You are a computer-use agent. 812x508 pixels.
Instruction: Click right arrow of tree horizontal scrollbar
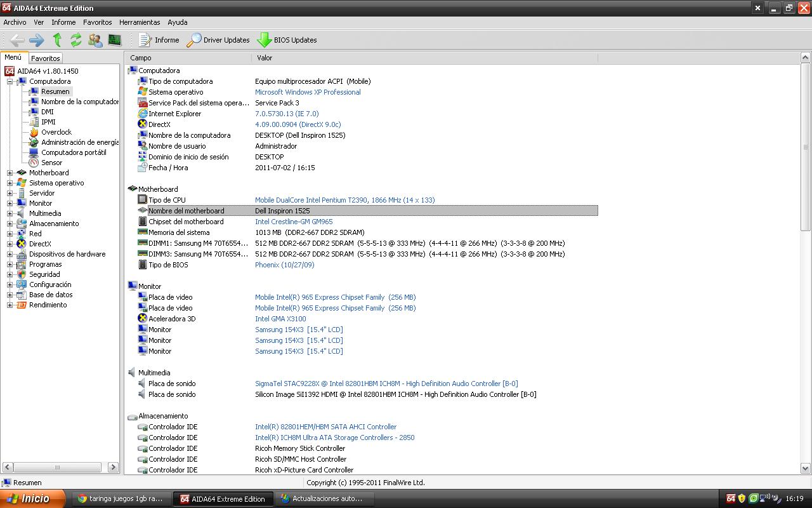[113, 467]
